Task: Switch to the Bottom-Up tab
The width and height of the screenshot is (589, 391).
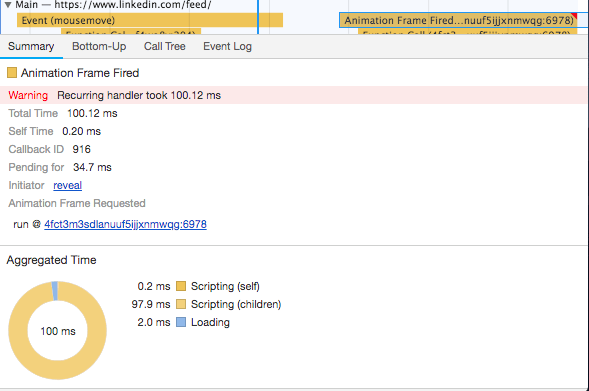Action: tap(99, 47)
